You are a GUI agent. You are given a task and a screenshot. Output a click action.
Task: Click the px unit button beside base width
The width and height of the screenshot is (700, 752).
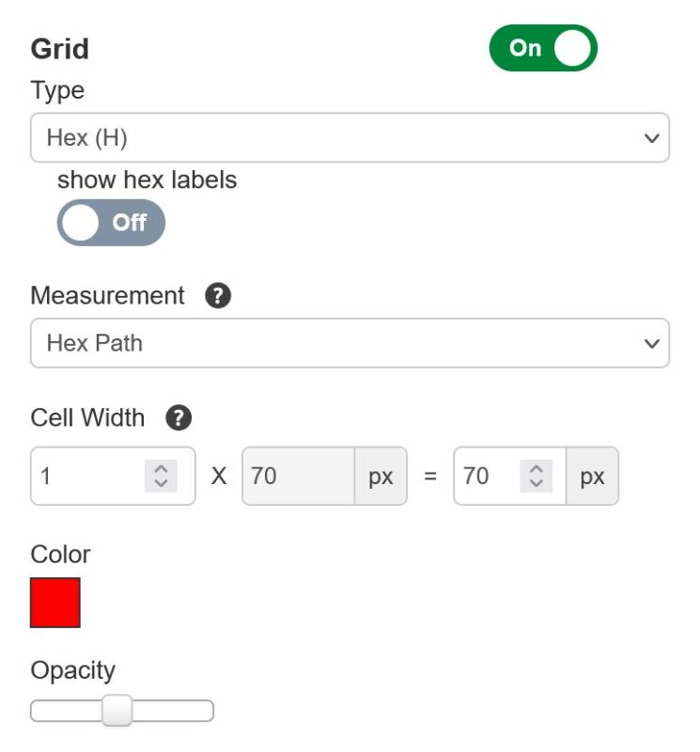tap(381, 477)
